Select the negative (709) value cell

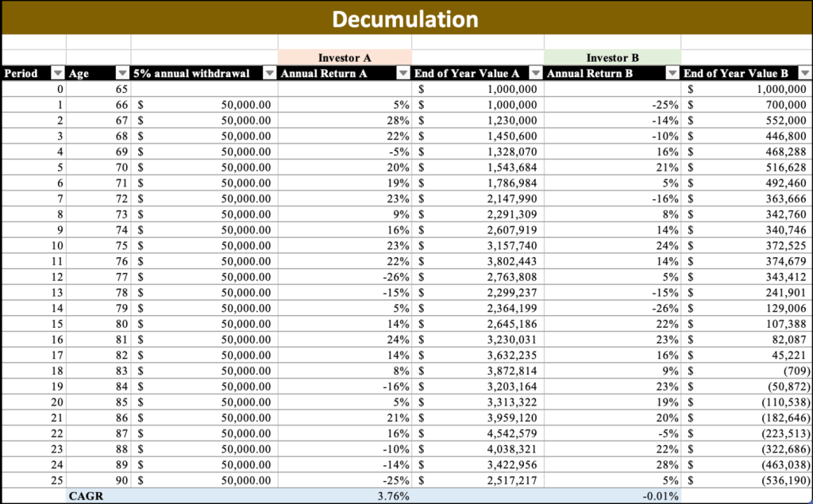pos(746,371)
